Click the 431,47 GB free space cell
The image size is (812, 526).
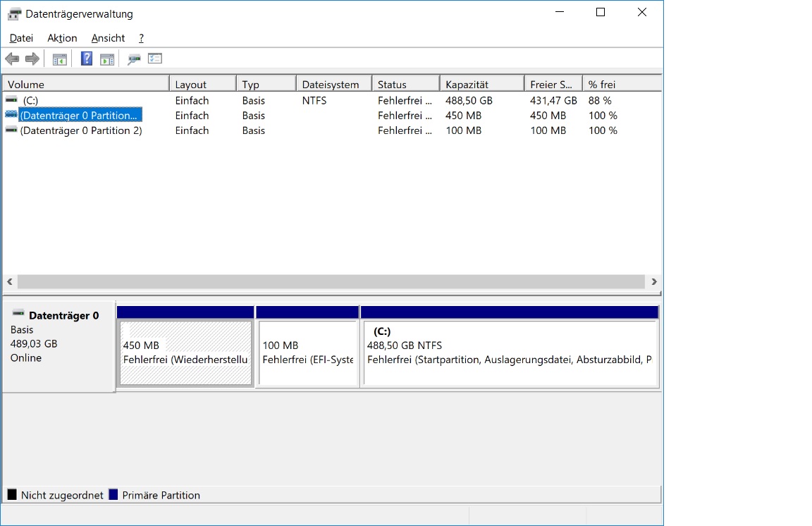(x=553, y=101)
